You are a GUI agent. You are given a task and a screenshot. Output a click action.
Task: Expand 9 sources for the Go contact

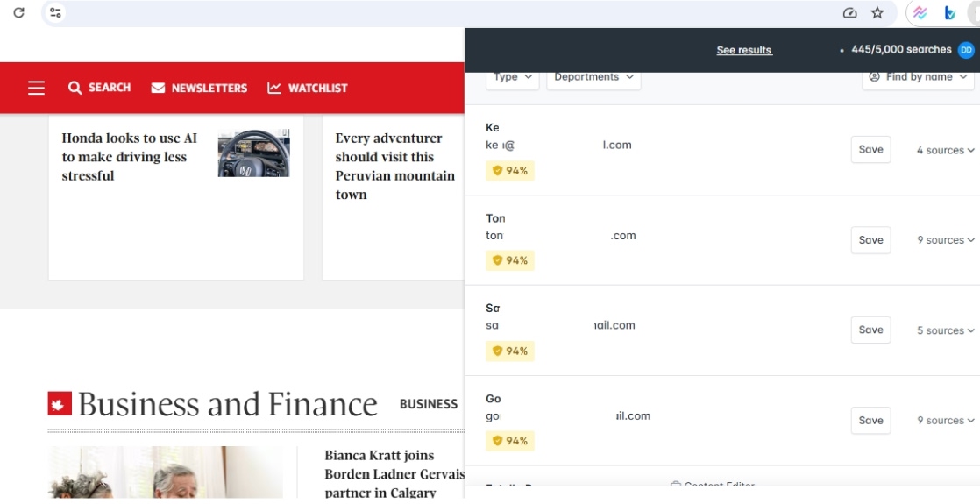point(945,421)
